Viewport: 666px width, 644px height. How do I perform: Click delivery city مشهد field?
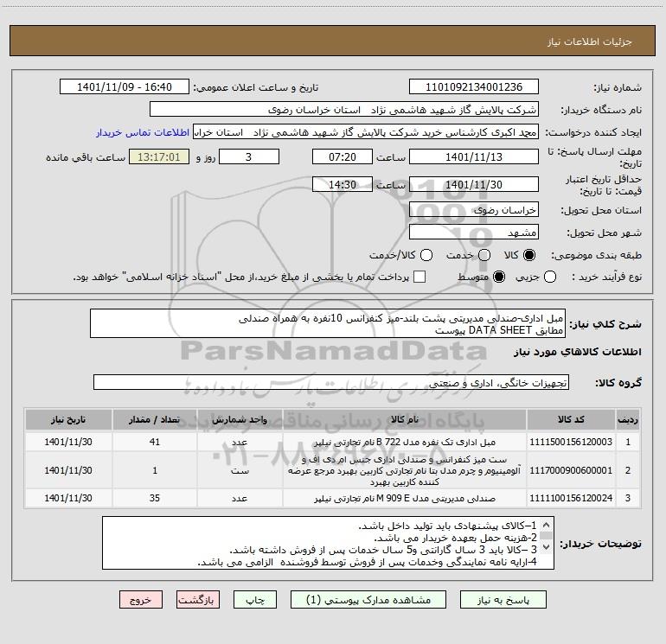coord(474,232)
